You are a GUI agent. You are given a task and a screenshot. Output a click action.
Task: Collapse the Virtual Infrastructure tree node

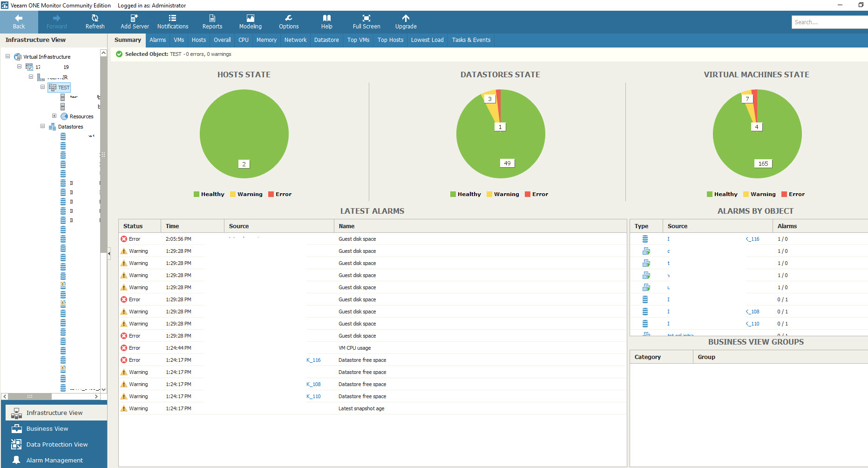tap(8, 56)
